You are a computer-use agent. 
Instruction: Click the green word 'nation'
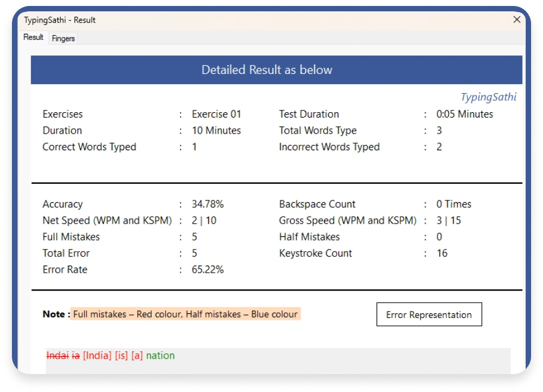161,356
